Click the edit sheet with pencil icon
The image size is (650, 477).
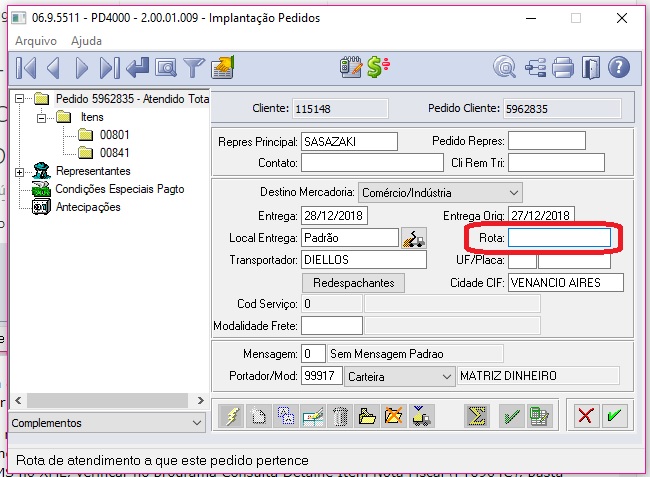click(313, 416)
